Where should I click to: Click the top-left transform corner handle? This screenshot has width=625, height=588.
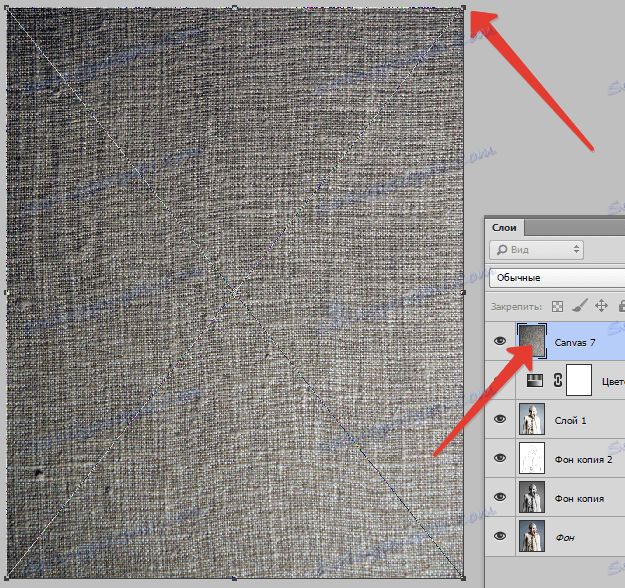click(x=7, y=8)
